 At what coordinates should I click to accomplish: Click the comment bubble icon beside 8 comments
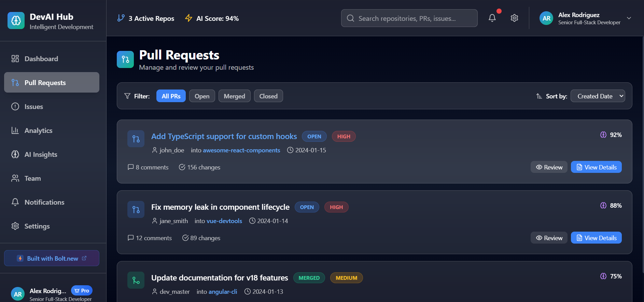point(130,167)
